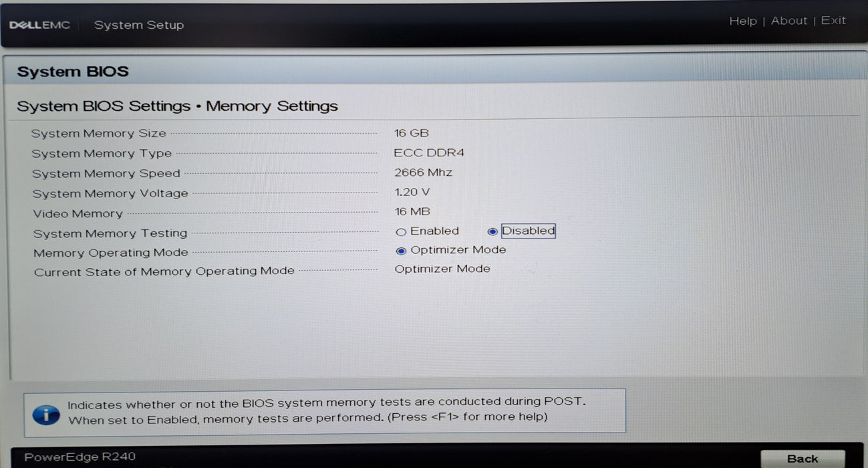This screenshot has width=868, height=468.
Task: Click the System Memory Type label
Action: 102,154
